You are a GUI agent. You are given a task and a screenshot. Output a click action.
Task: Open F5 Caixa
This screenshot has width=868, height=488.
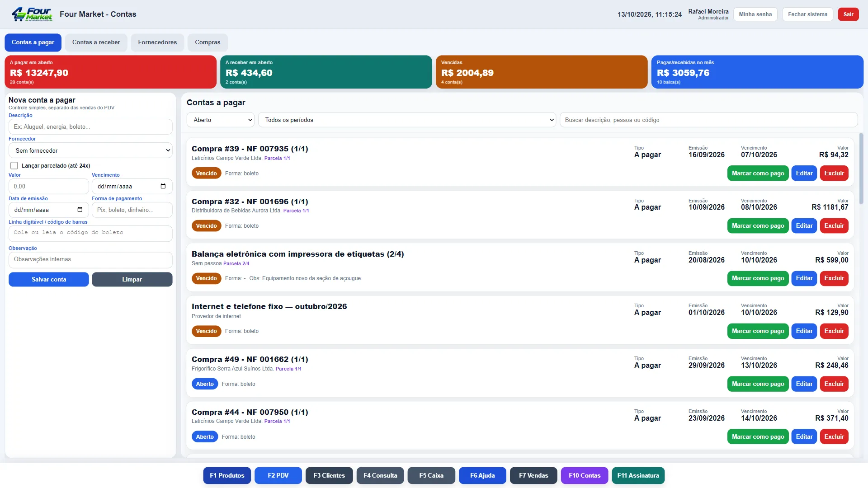point(431,475)
